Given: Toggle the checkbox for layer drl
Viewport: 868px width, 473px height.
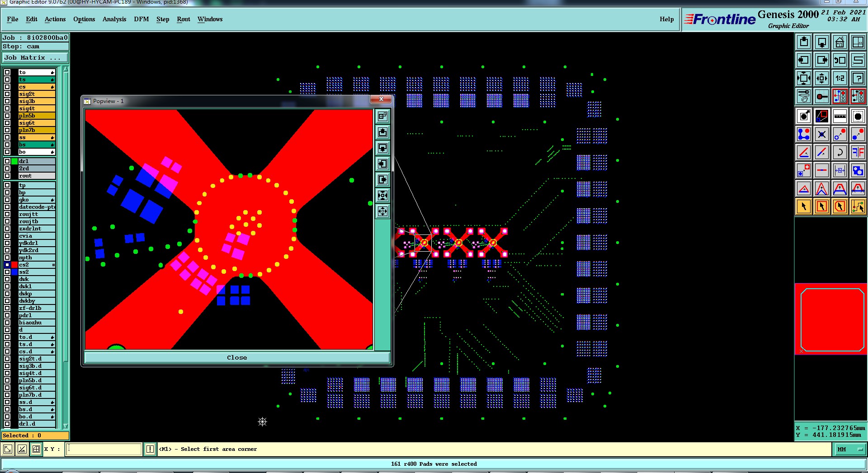Looking at the screenshot, I should [x=7, y=161].
